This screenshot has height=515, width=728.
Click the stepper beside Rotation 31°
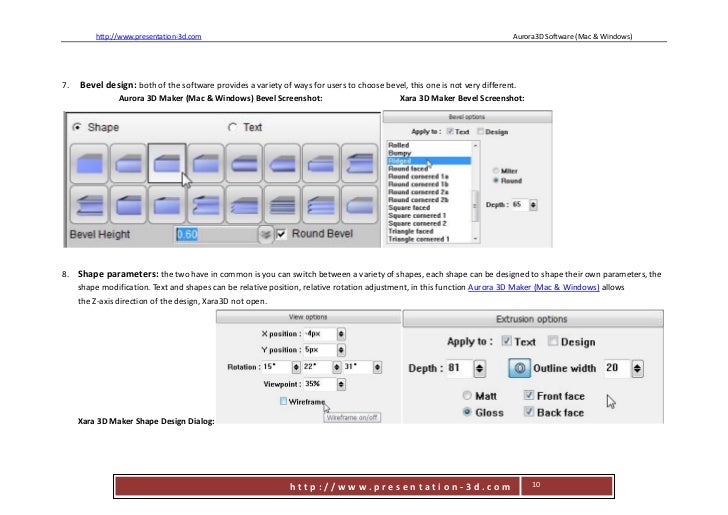tap(377, 367)
